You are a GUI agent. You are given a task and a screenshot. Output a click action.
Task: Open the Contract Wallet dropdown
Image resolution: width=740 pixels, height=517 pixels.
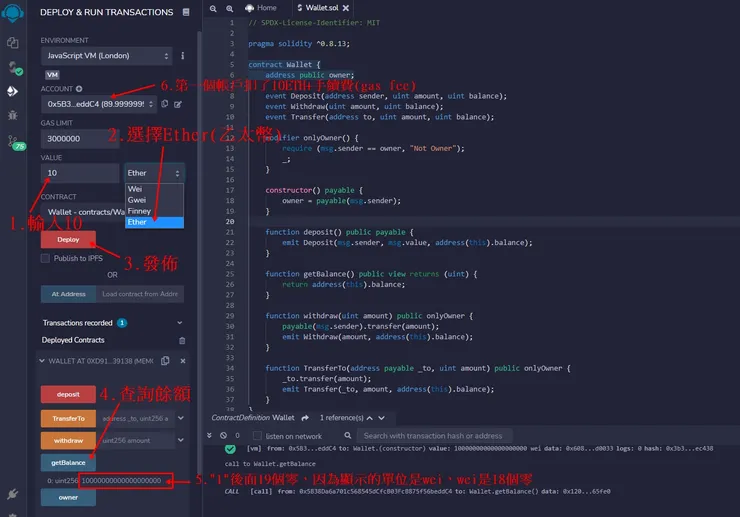(83, 212)
